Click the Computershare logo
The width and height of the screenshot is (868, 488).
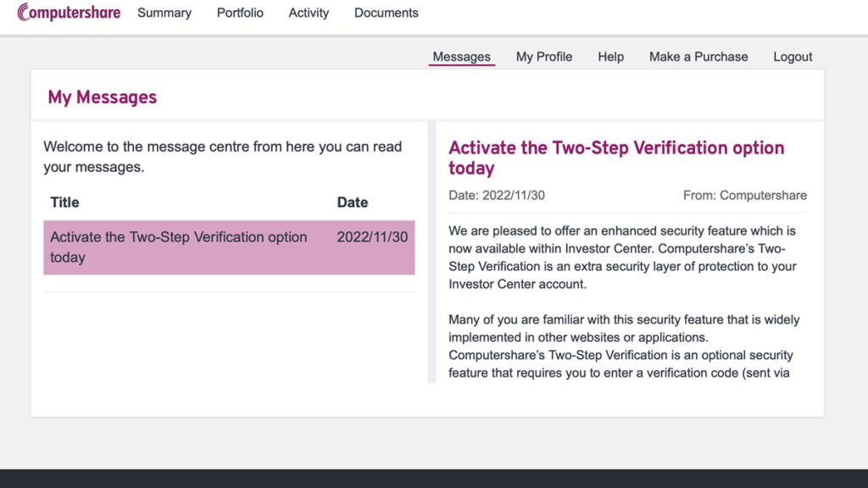[69, 12]
